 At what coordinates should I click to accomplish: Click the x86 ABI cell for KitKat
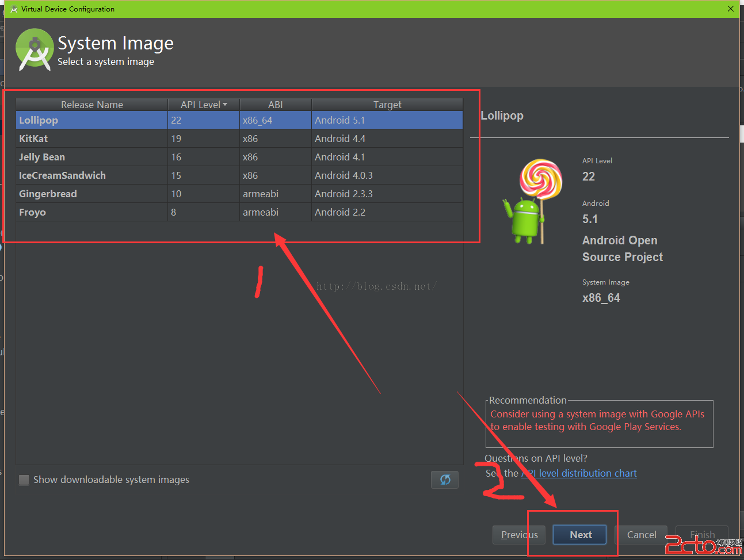[276, 139]
